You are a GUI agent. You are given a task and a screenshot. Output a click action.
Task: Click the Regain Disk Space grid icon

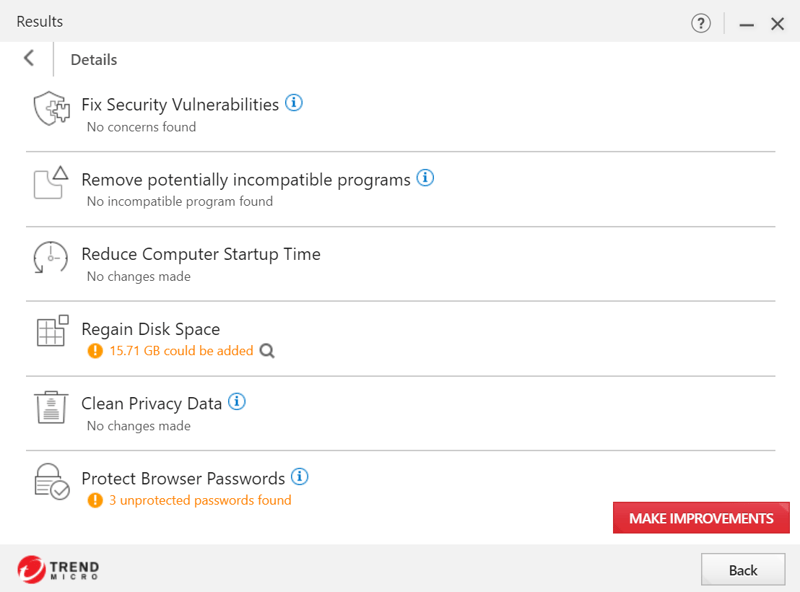click(52, 331)
